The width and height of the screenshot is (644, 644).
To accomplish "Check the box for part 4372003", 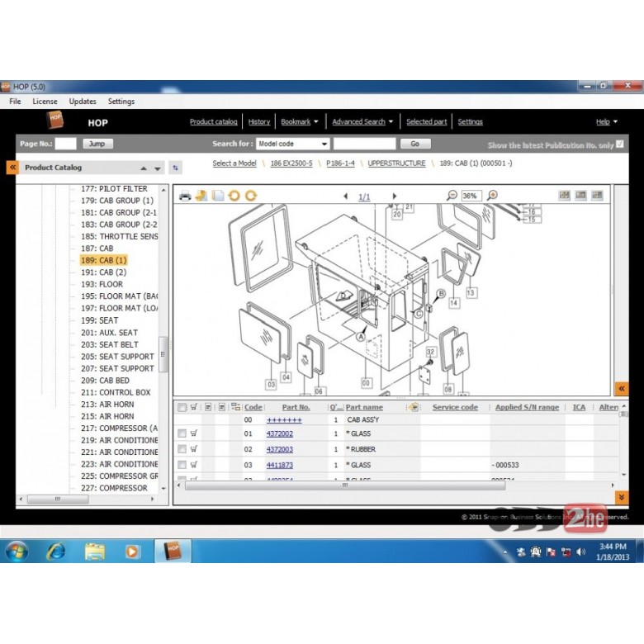I will point(182,449).
